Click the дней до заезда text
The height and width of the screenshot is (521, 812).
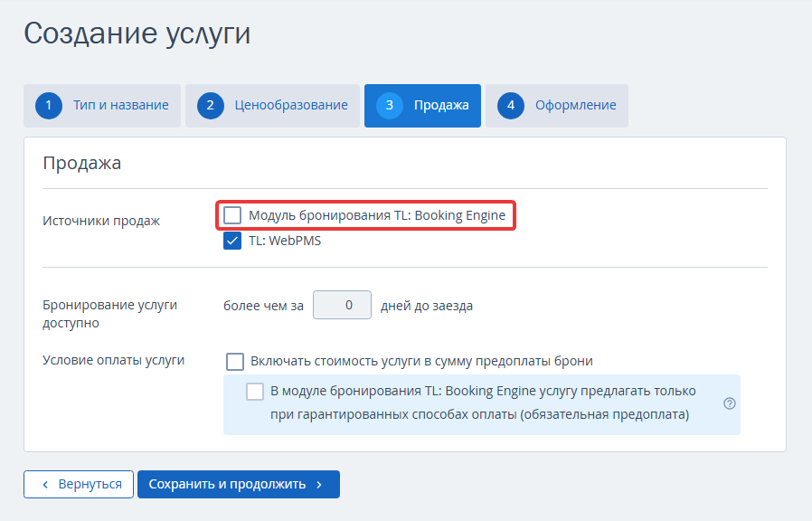(427, 306)
